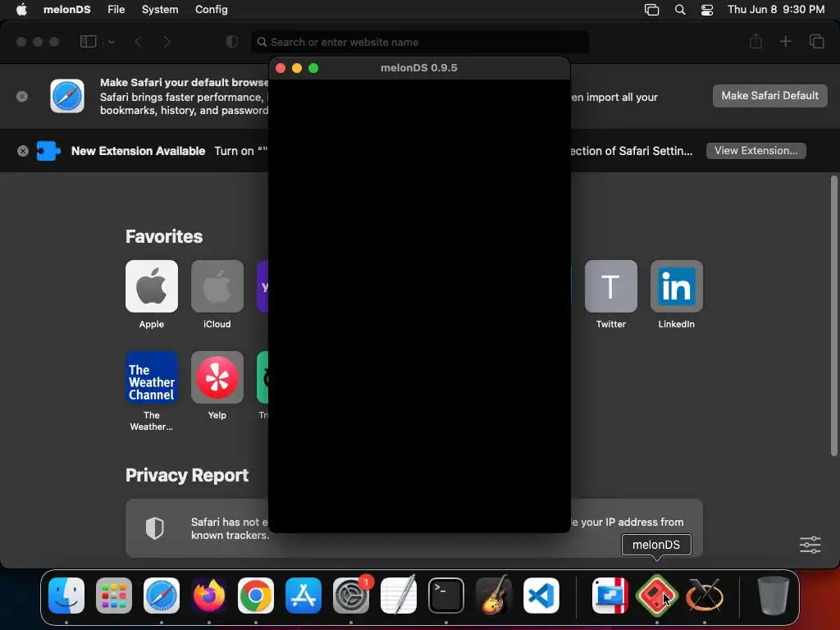Open the XQuartz icon in the Dock

[705, 596]
